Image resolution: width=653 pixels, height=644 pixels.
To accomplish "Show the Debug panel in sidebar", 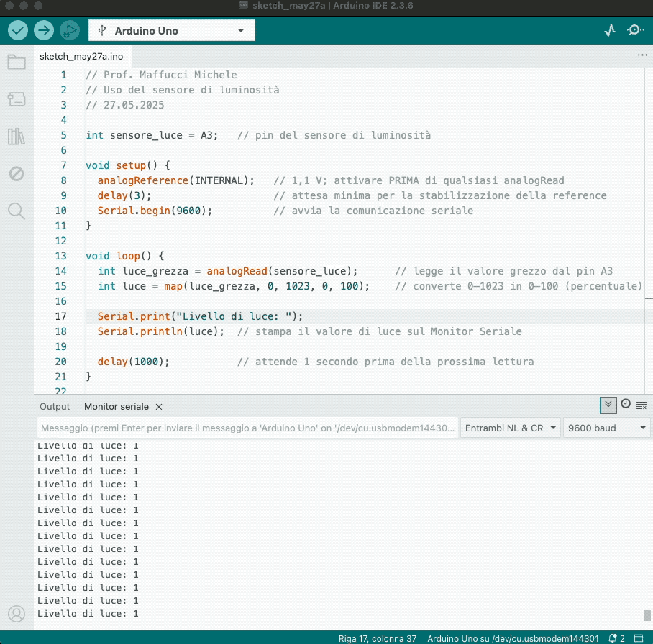I will click(17, 173).
